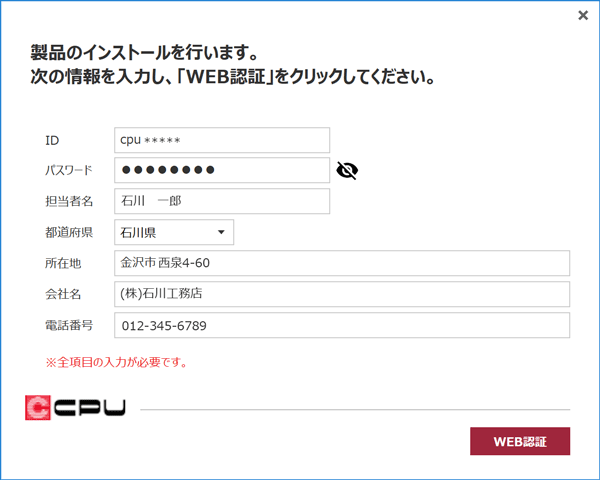This screenshot has height=480, width=600.
Task: Click the 都道府県 label
Action: [x=69, y=232]
